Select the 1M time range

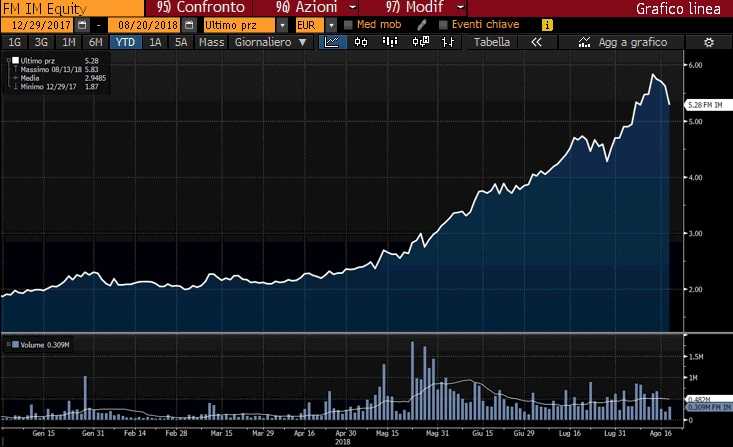69,42
